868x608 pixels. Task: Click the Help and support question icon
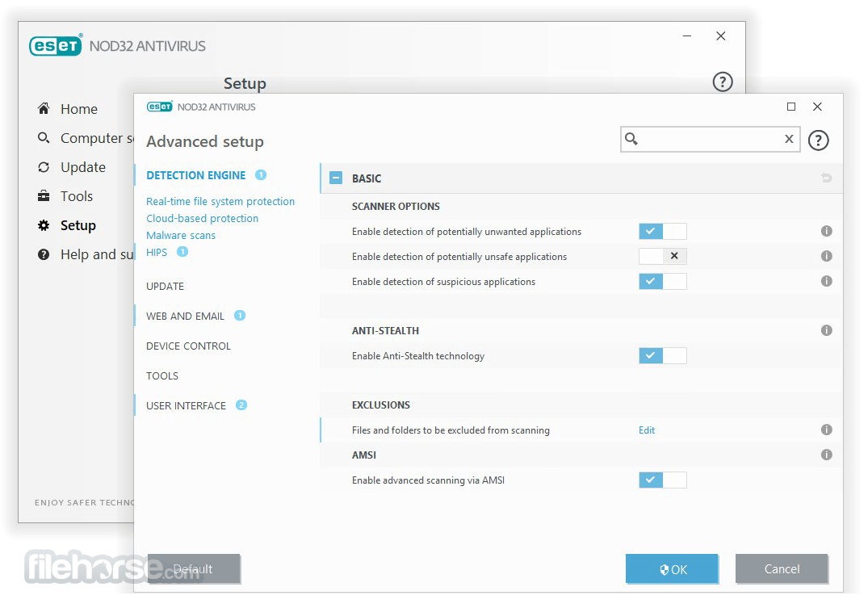click(43, 254)
